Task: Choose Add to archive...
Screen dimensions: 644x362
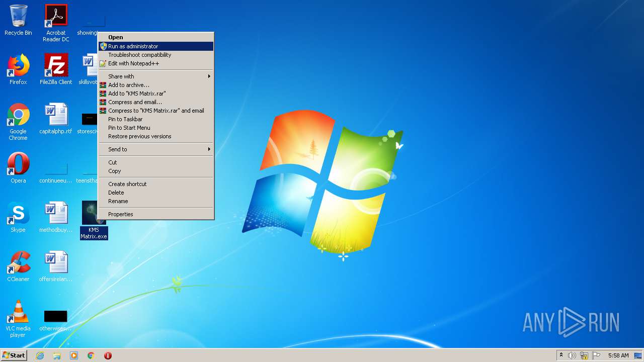Action: pos(156,85)
